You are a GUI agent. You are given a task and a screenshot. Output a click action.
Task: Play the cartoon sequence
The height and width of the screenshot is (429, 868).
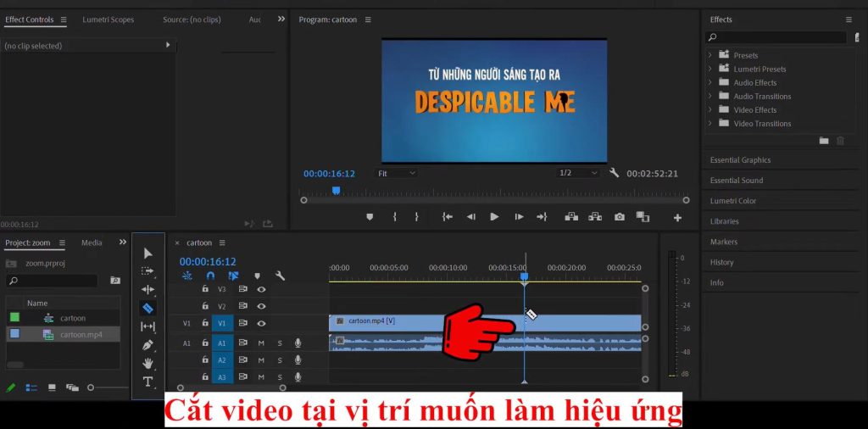(494, 217)
